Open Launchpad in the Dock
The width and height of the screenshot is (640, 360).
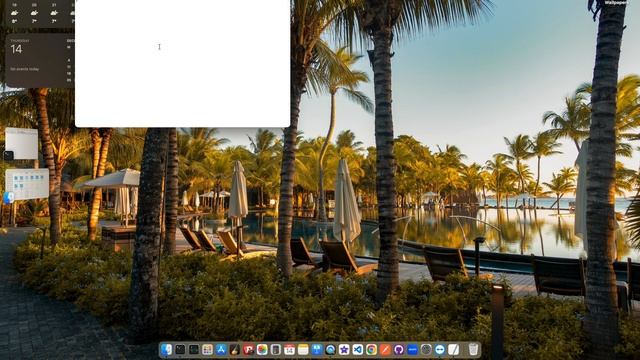207,349
